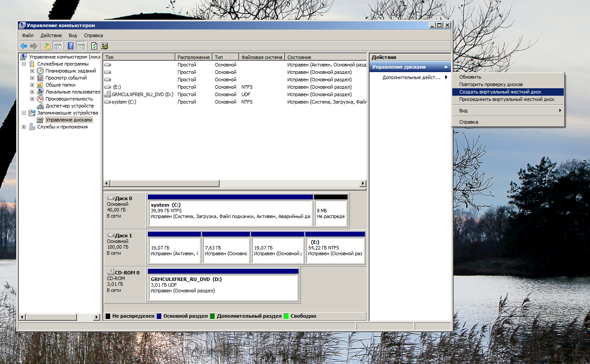This screenshot has height=364, width=590.
Task: Toggle the console tree pane visibility
Action: pos(58,45)
